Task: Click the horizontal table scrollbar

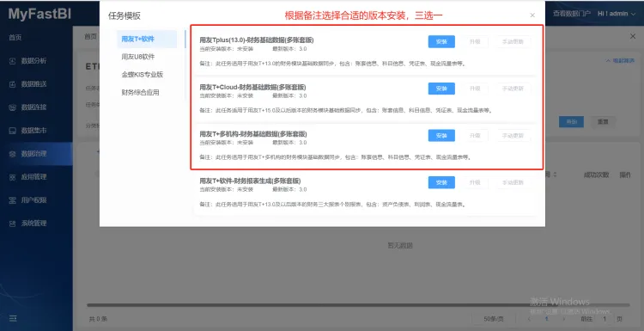Action: pos(358,305)
